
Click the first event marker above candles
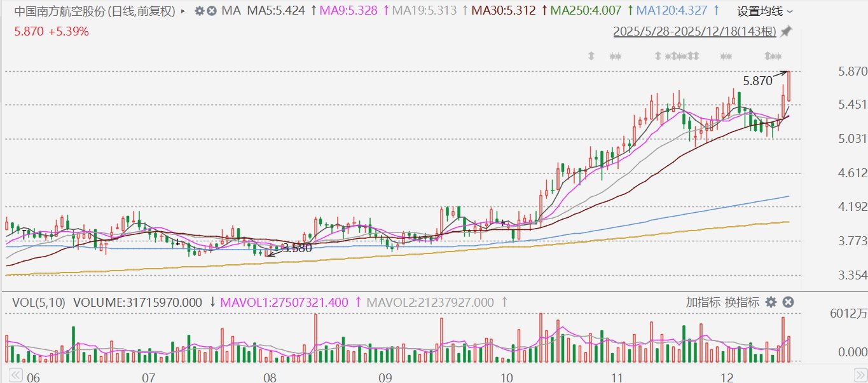[x=591, y=56]
